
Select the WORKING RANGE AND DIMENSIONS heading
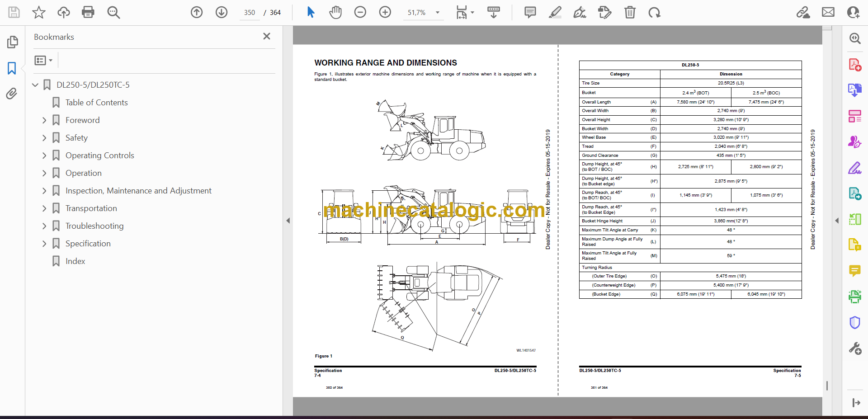(x=386, y=63)
